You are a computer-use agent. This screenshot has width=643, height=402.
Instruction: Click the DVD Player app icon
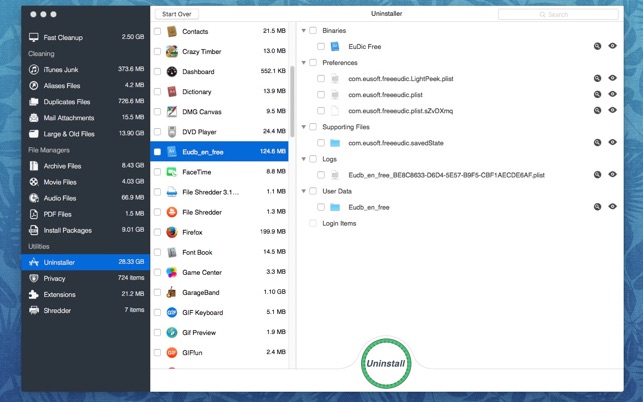[x=172, y=132]
